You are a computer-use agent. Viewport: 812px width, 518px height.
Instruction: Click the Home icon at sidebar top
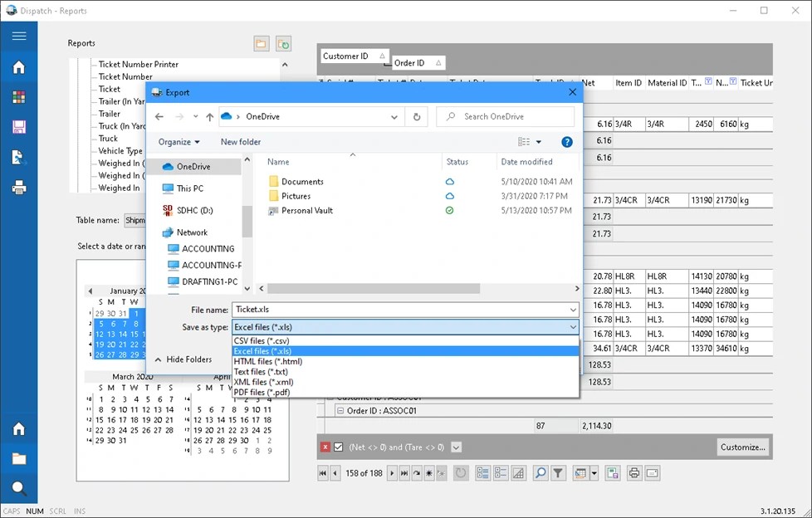pos(20,67)
